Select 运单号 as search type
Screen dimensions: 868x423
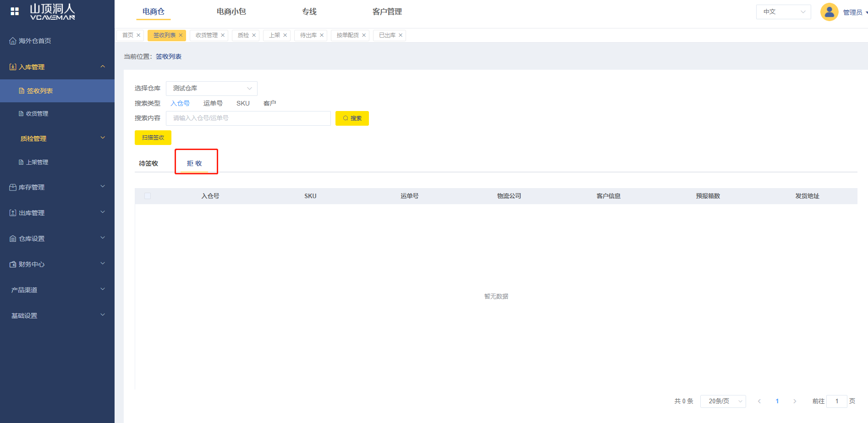(213, 103)
